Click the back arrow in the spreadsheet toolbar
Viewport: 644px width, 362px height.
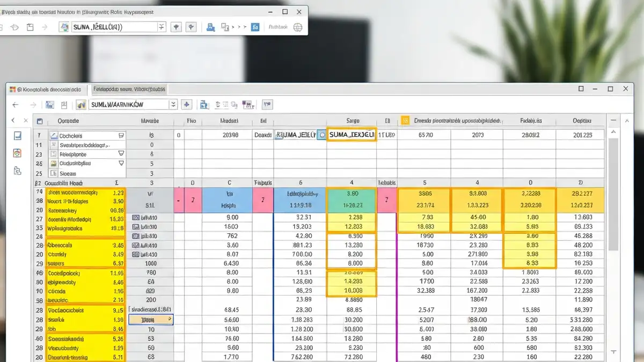tap(16, 105)
